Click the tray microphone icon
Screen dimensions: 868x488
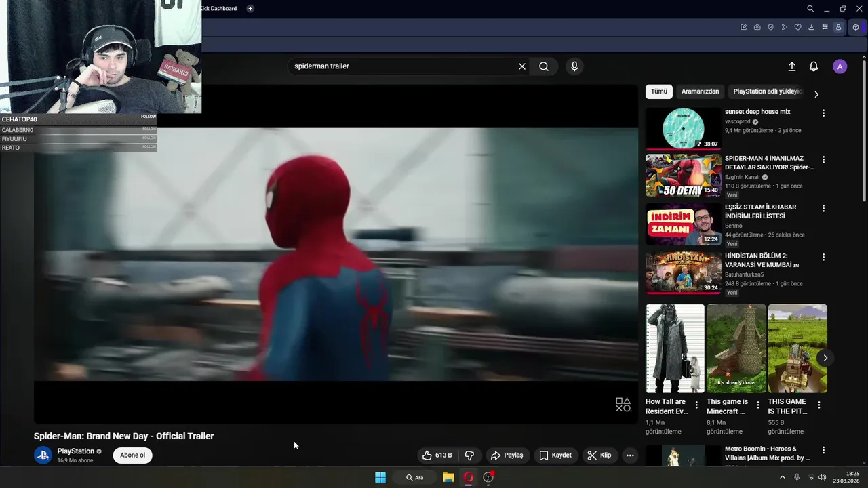pyautogui.click(x=797, y=477)
